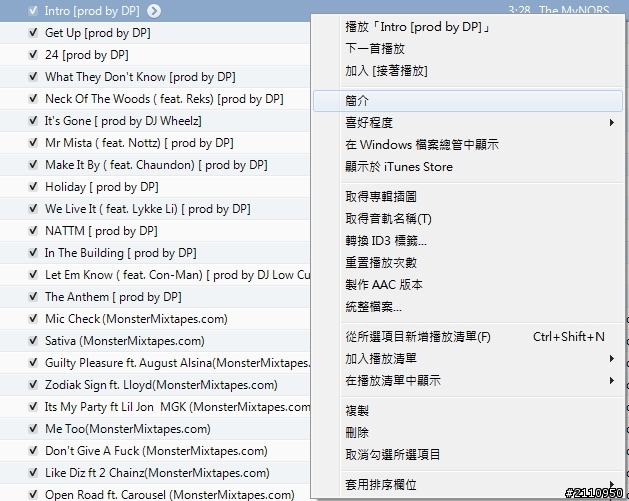The width and height of the screenshot is (629, 501).
Task: Select track It's Gone [ prod by DJ Wheelz]
Action: (123, 121)
